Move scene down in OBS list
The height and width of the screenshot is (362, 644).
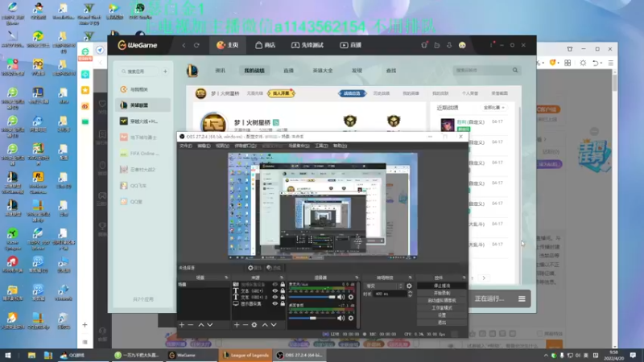coord(210,325)
